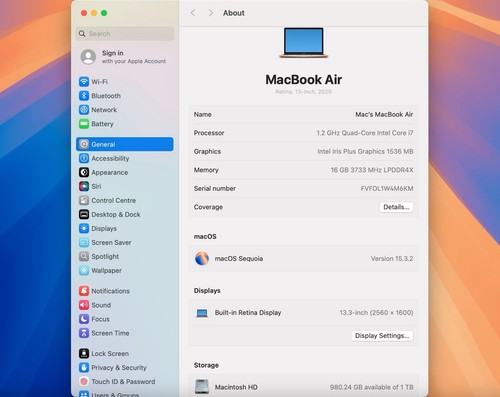Image resolution: width=500 pixels, height=397 pixels.
Task: Open the Sound speaker icon
Action: click(84, 305)
